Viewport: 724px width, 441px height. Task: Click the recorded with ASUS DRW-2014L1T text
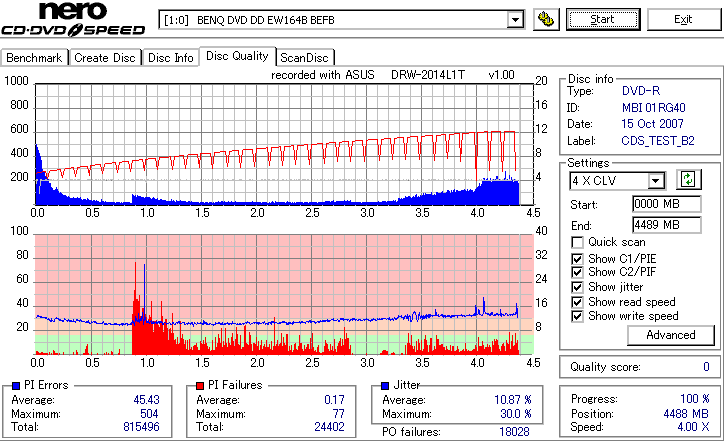[392, 75]
